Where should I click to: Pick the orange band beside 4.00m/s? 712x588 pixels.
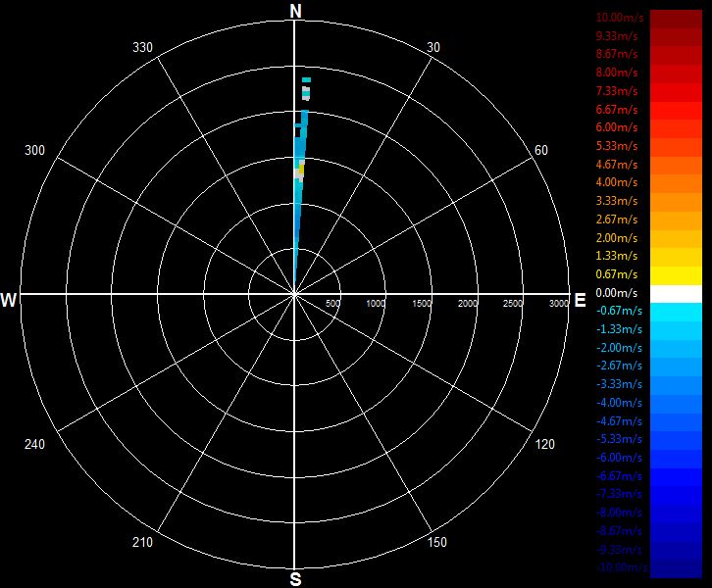676,184
